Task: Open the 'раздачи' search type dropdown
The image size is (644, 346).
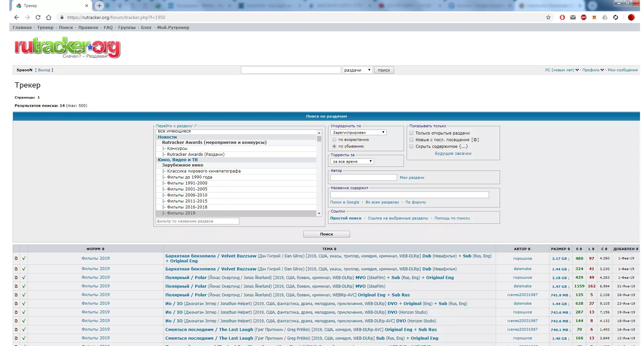Action: pos(357,70)
